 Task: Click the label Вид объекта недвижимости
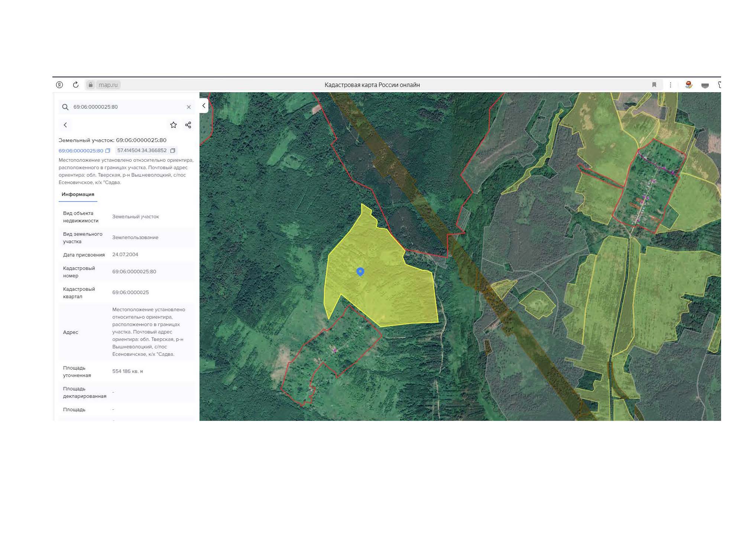[x=81, y=217]
